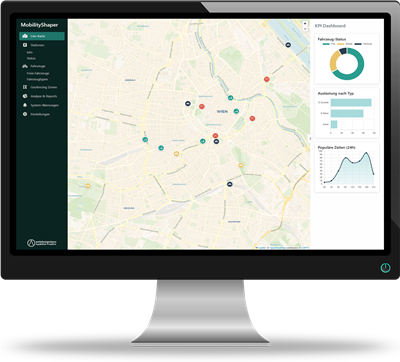Toggle the Wartung legend entry
The image size is (400, 362).
point(363,44)
